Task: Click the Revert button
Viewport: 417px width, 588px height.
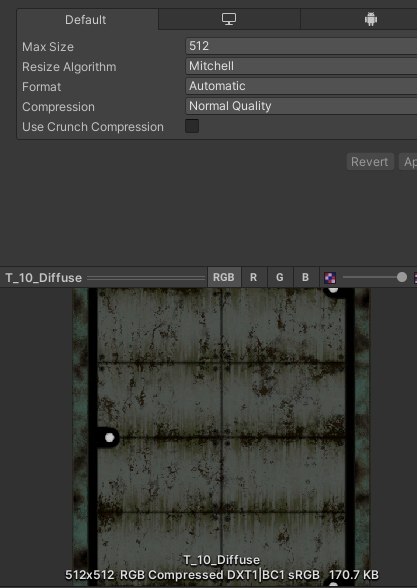Action: tap(370, 162)
